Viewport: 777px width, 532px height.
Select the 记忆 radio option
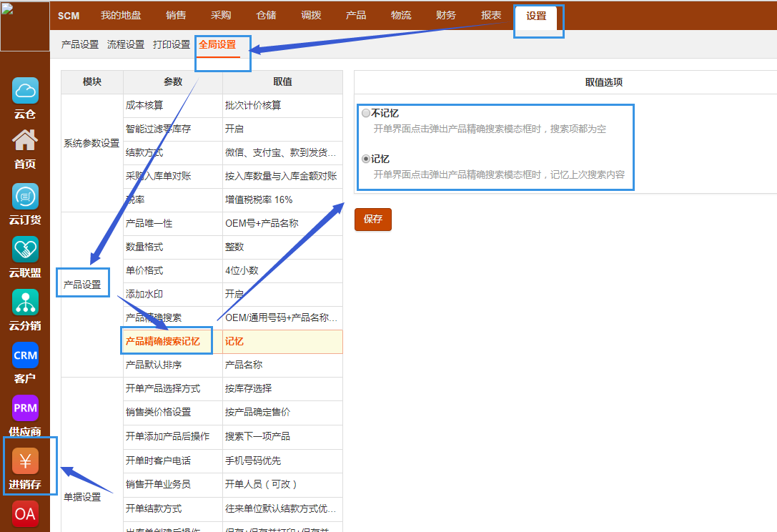366,159
